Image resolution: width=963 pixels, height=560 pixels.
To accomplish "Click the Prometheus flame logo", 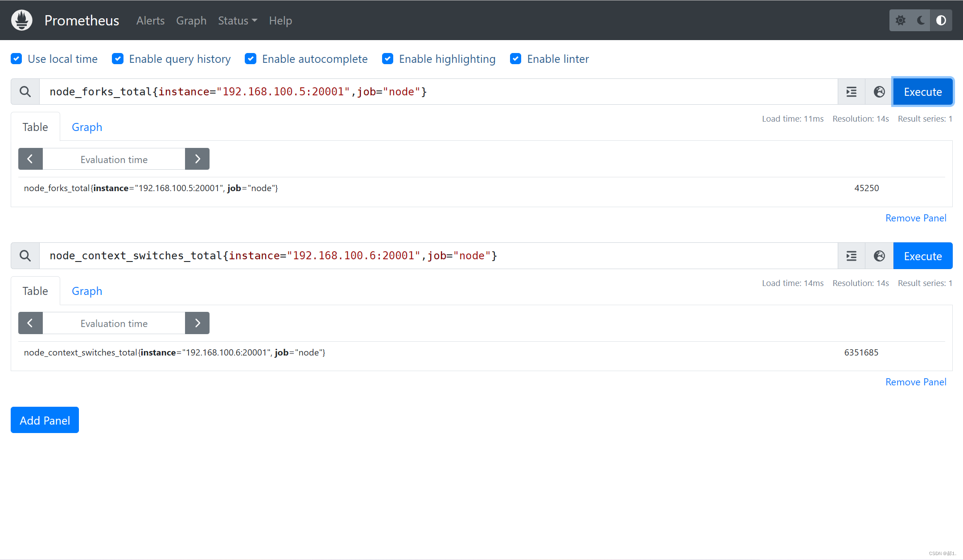I will pos(22,20).
